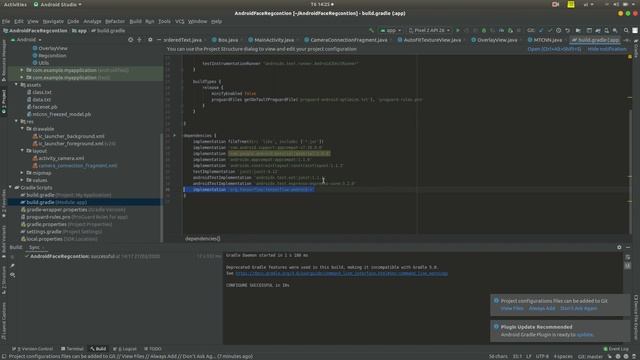Hide the Project panel with the minus icon

(159, 40)
